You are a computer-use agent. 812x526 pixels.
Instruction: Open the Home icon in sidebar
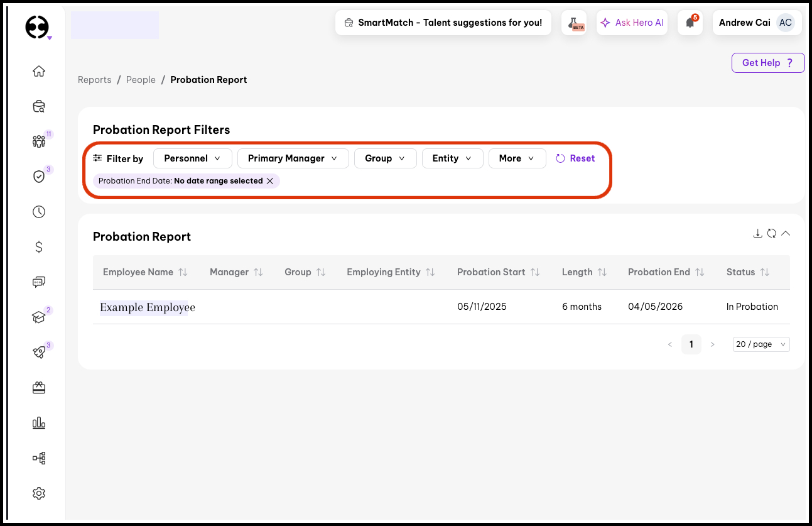(39, 71)
